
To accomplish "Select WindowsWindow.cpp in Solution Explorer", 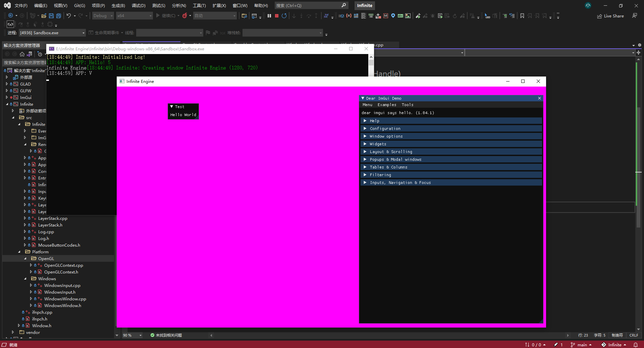I will (x=65, y=299).
